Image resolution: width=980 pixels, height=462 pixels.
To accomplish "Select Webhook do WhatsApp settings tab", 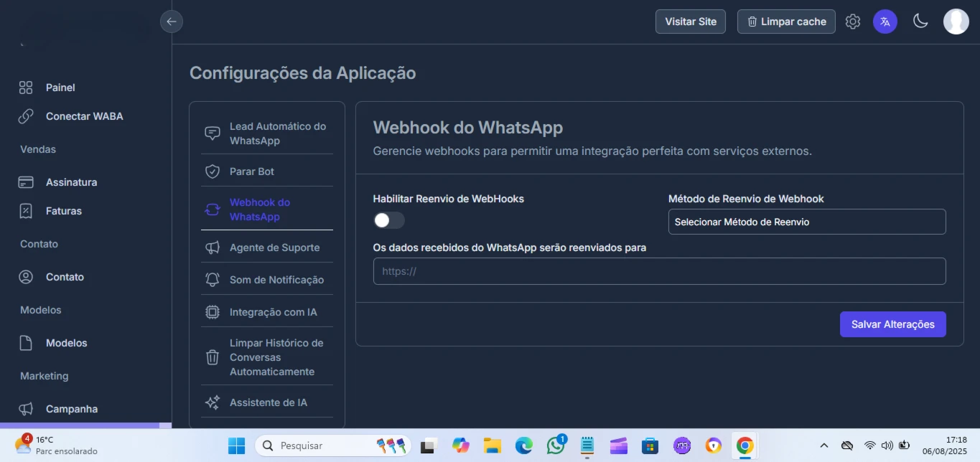I will [267, 209].
